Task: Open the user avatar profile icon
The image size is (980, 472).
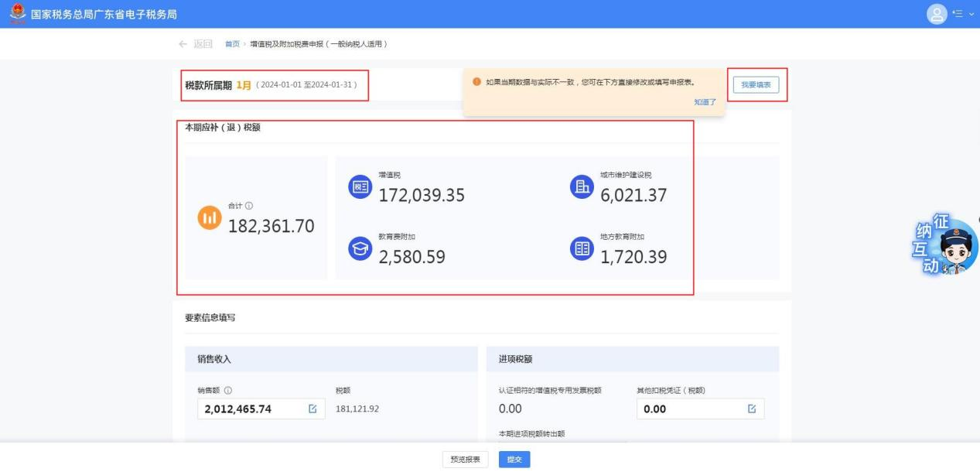Action: click(x=937, y=14)
